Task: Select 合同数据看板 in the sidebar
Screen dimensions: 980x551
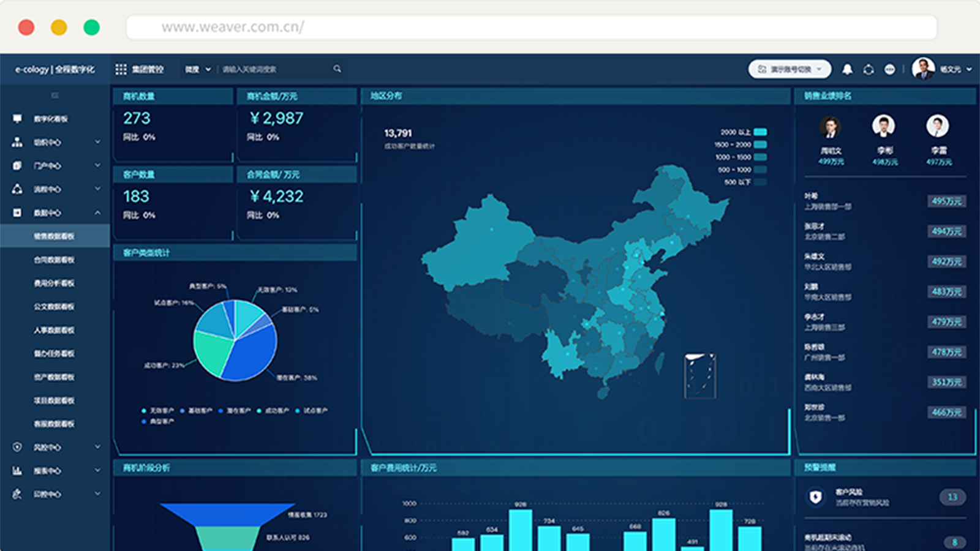Action: (x=54, y=260)
